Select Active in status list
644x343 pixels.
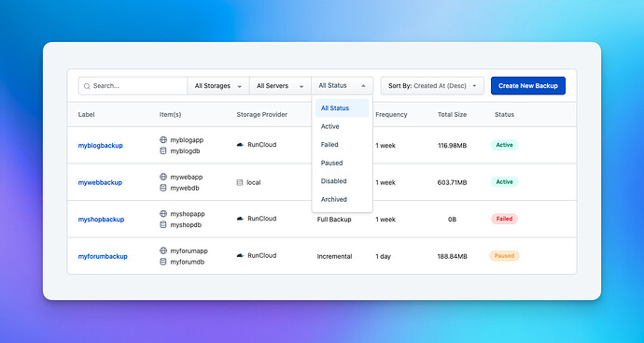point(343,126)
